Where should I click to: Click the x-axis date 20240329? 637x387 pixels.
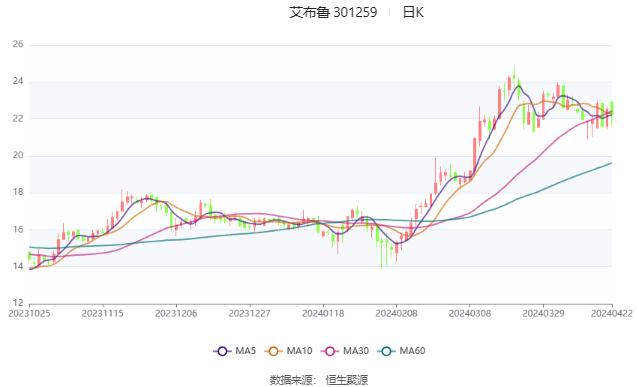pos(543,313)
